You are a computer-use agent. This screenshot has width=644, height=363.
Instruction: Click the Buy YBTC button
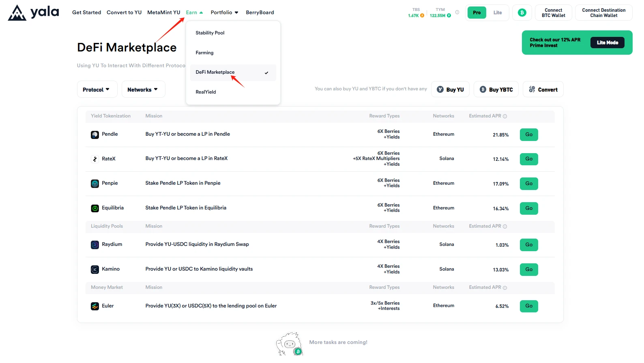coord(496,90)
